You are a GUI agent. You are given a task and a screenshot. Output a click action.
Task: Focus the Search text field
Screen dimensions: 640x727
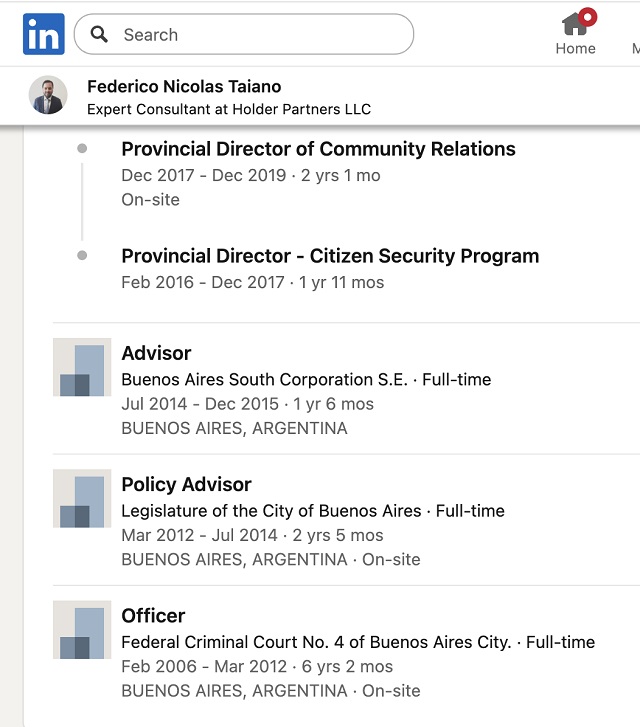pyautogui.click(x=260, y=35)
